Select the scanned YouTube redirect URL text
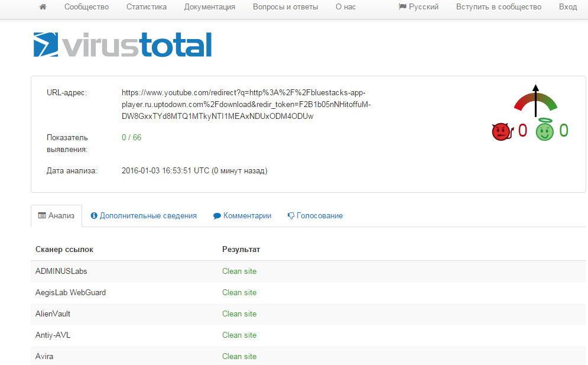The width and height of the screenshot is (588, 365). [246, 104]
